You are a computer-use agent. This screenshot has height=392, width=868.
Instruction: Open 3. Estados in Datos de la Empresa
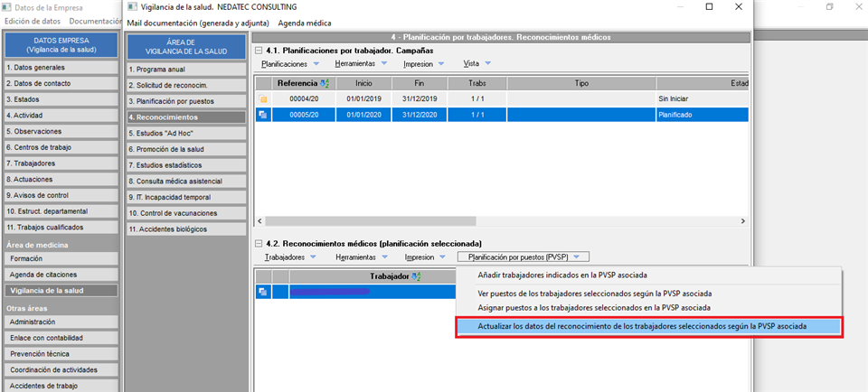[x=61, y=99]
